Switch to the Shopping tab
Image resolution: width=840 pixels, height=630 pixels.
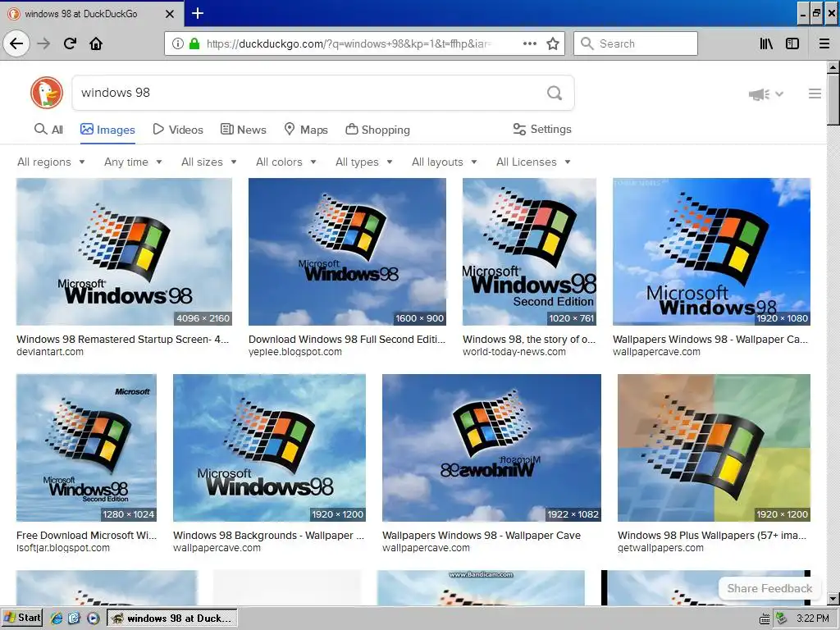coord(377,130)
